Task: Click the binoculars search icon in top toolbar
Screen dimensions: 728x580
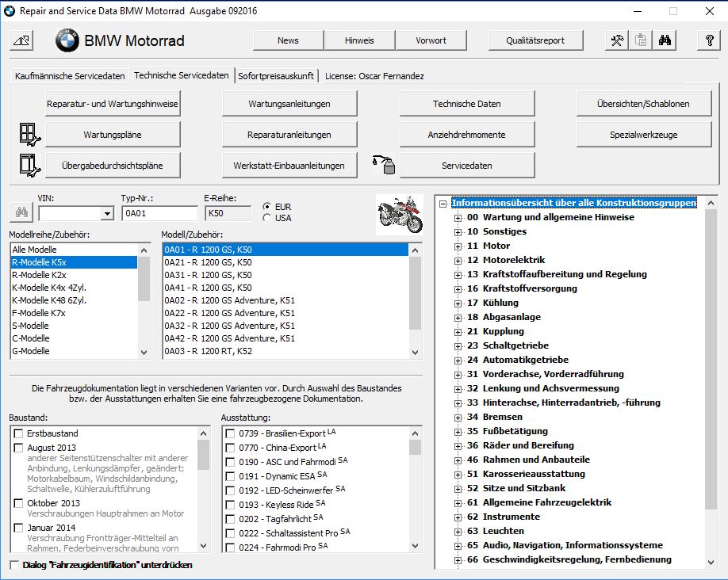Action: pyautogui.click(x=665, y=40)
